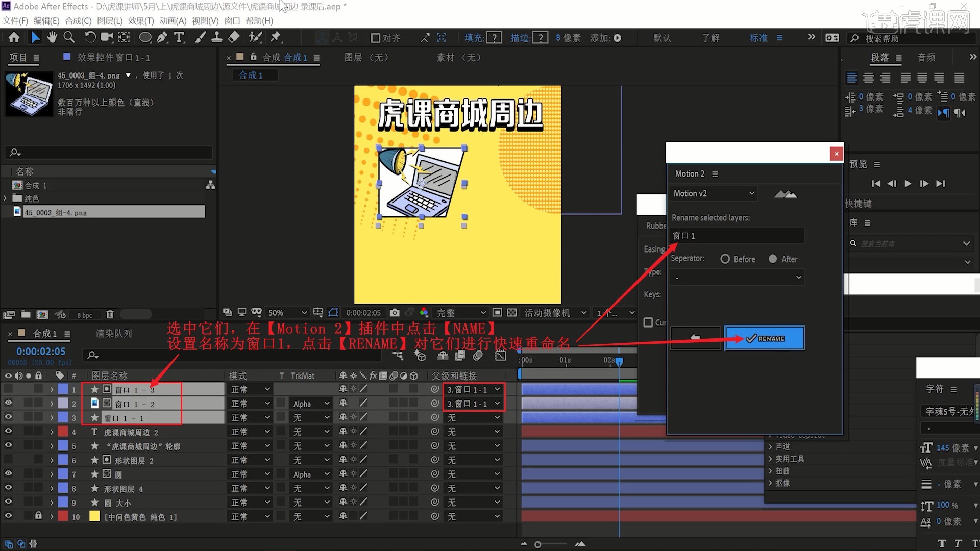Viewport: 980px width, 551px height.
Task: Click the new folder icon in project panel
Action: pos(26,315)
